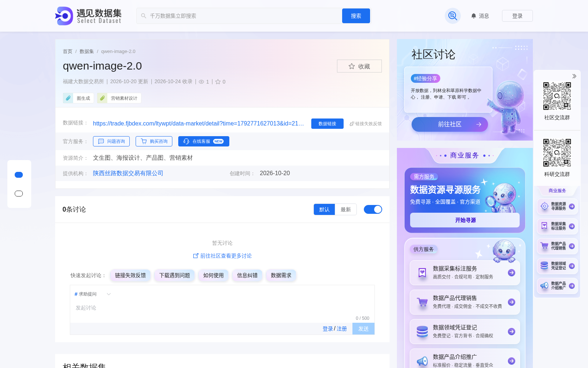Click the eye view-count icon under the title

tap(201, 82)
